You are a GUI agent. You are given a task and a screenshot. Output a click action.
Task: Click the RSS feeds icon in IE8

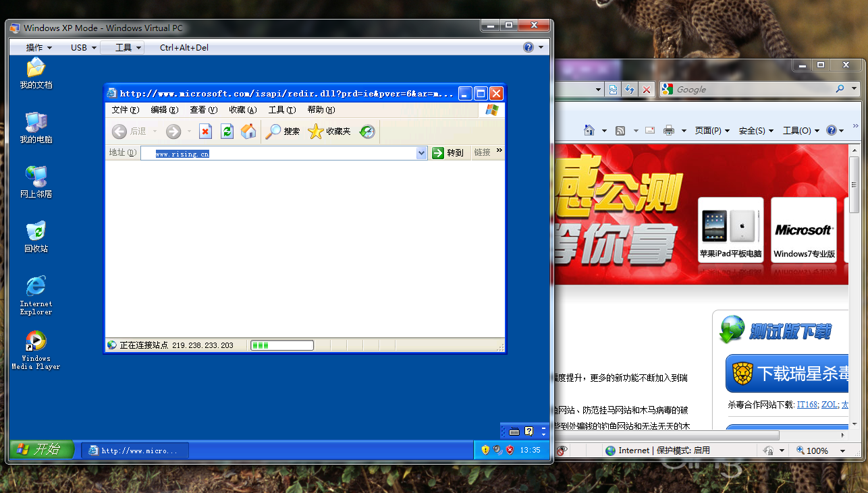click(620, 130)
